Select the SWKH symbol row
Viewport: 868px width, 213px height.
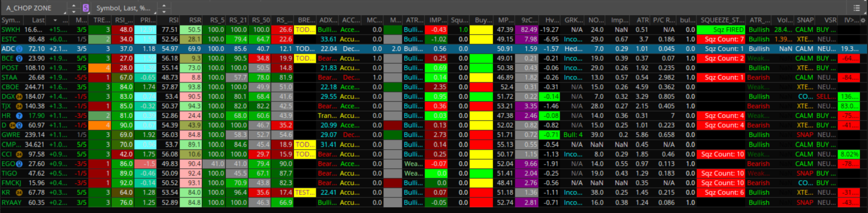11,30
